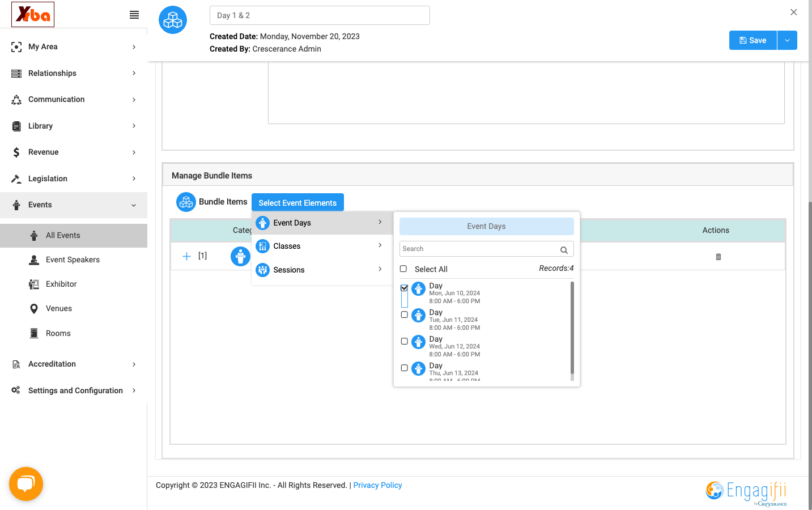The width and height of the screenshot is (812, 510).
Task: Check Day Wed, Jun 12, 2024
Action: pyautogui.click(x=405, y=341)
